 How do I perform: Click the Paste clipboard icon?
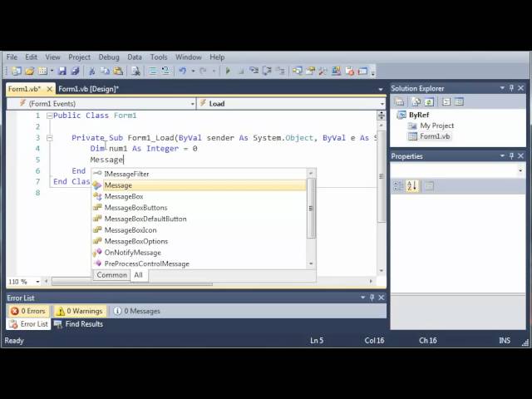tap(118, 71)
